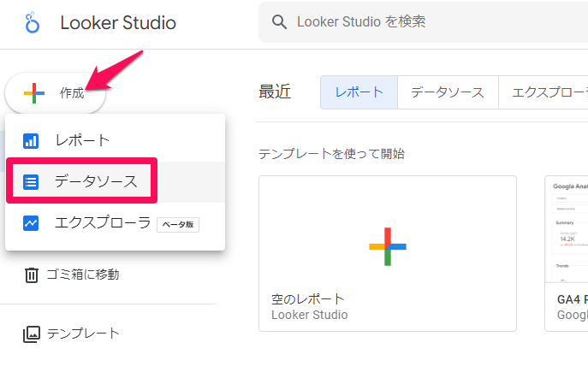
Task: Click the データソース list icon in menu
Action: 31,182
